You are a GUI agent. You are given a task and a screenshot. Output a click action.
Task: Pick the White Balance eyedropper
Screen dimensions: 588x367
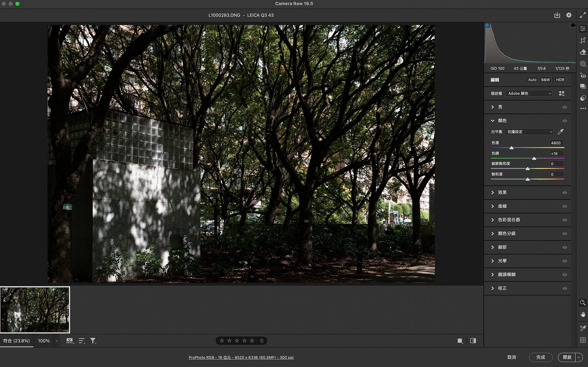pyautogui.click(x=561, y=131)
